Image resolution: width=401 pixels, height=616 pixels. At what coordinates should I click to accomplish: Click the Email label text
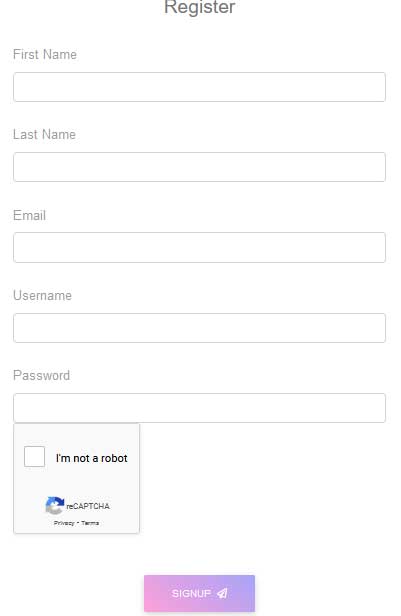pyautogui.click(x=29, y=215)
